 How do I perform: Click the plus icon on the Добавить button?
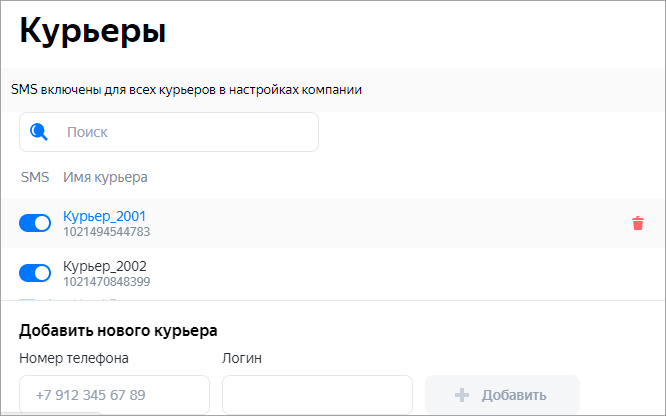click(x=462, y=395)
